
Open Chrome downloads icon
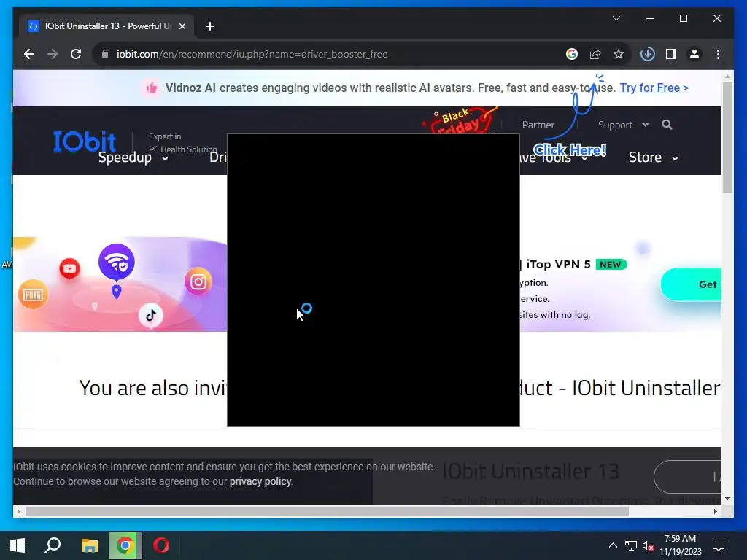click(x=648, y=54)
